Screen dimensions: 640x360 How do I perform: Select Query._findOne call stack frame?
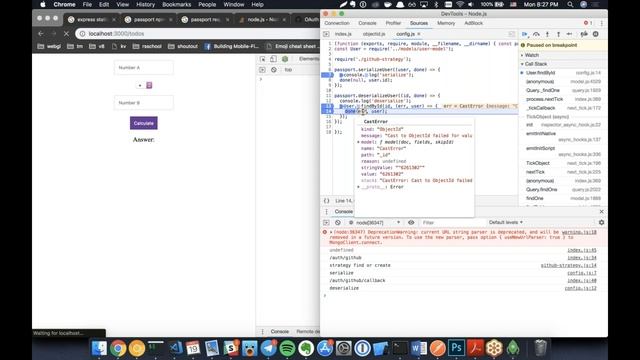pos(563,90)
